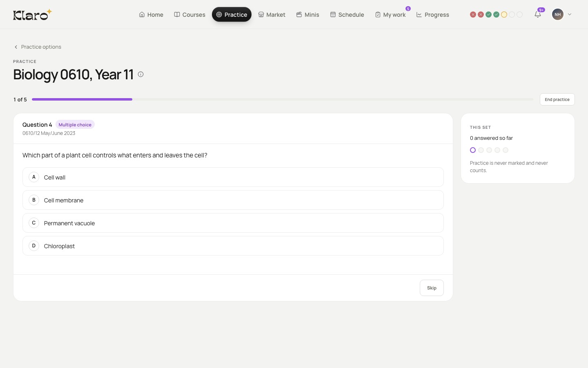The width and height of the screenshot is (588, 368).
Task: Go back to Practice options
Action: pos(38,47)
